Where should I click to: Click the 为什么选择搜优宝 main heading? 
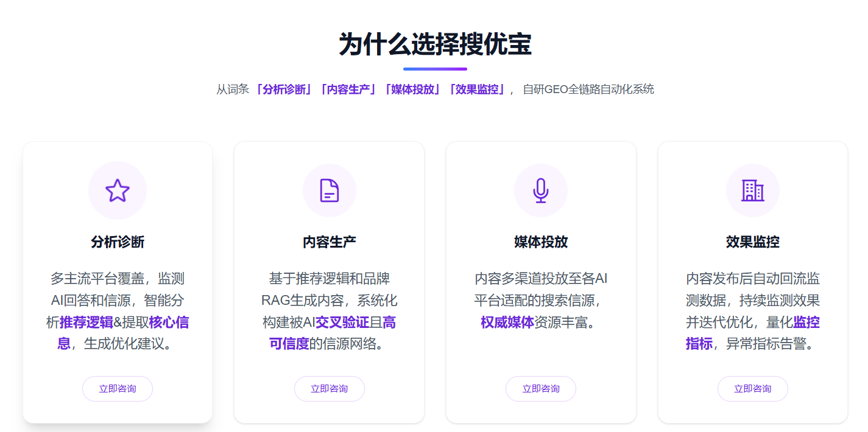[435, 44]
